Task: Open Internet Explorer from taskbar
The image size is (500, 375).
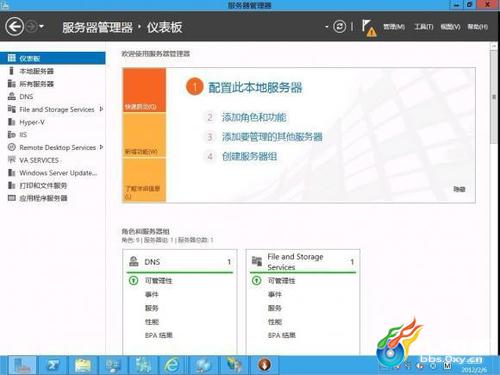Action: pyautogui.click(x=172, y=365)
